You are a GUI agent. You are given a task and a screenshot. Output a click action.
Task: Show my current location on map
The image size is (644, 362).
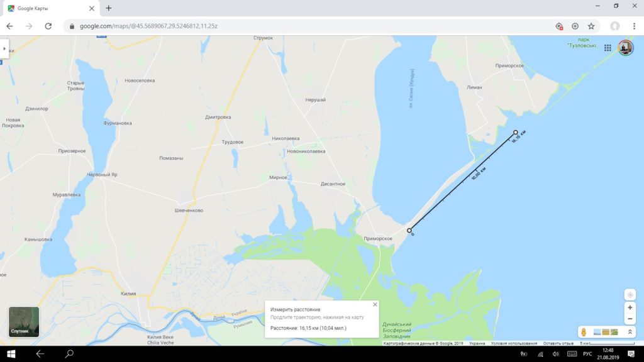630,295
